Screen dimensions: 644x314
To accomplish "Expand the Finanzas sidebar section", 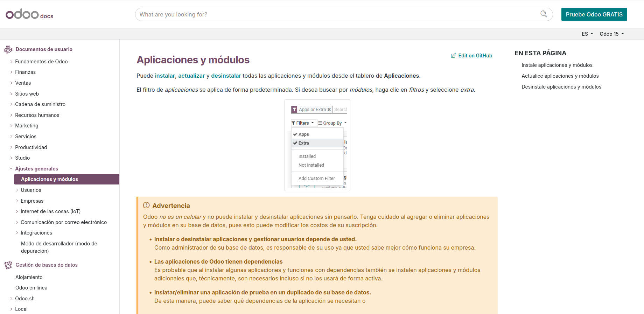I will tap(25, 72).
